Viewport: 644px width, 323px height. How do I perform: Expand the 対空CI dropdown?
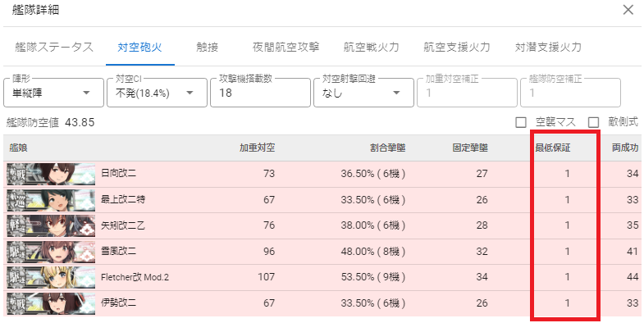(x=157, y=93)
